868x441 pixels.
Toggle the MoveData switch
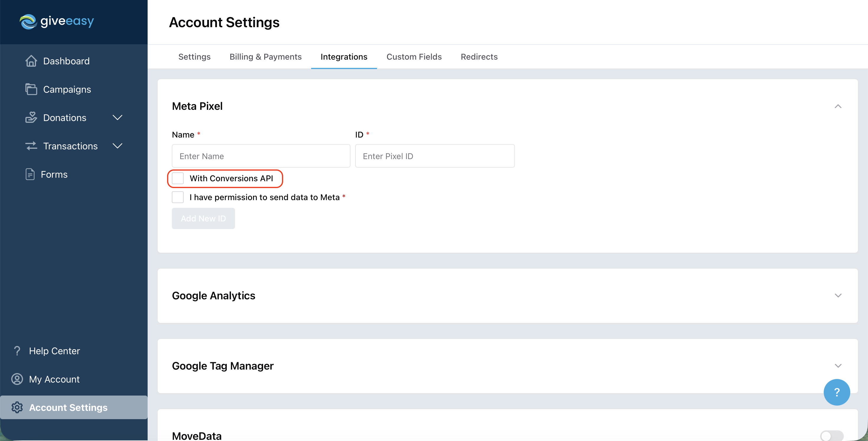tap(832, 436)
